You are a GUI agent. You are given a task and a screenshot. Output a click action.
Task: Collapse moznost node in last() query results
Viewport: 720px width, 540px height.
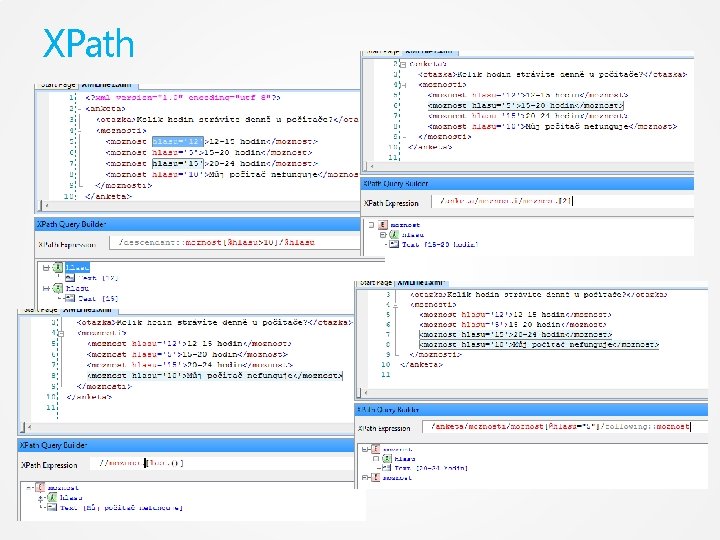coord(29,487)
